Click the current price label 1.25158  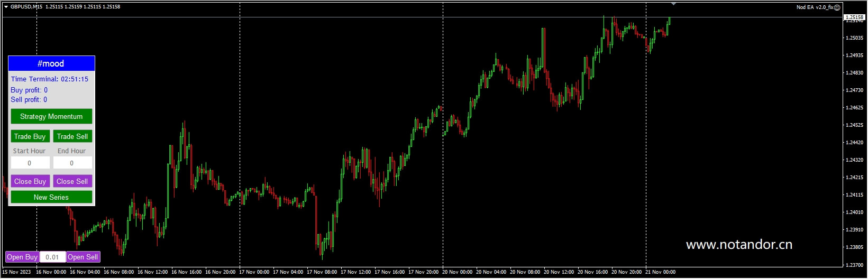point(854,17)
